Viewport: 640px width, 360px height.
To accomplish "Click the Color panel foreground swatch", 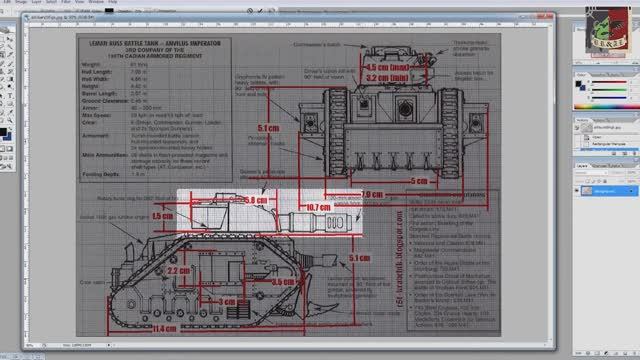I will (x=578, y=84).
